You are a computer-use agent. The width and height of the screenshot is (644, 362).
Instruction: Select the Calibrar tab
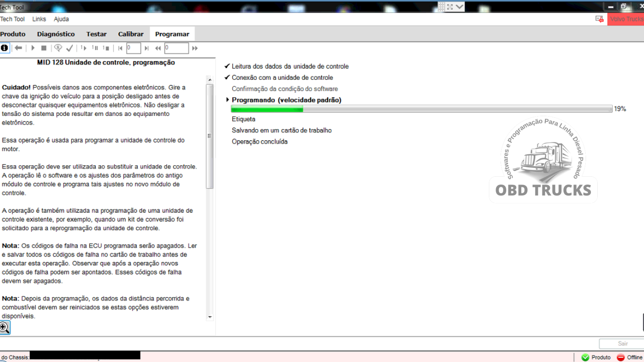(x=130, y=34)
